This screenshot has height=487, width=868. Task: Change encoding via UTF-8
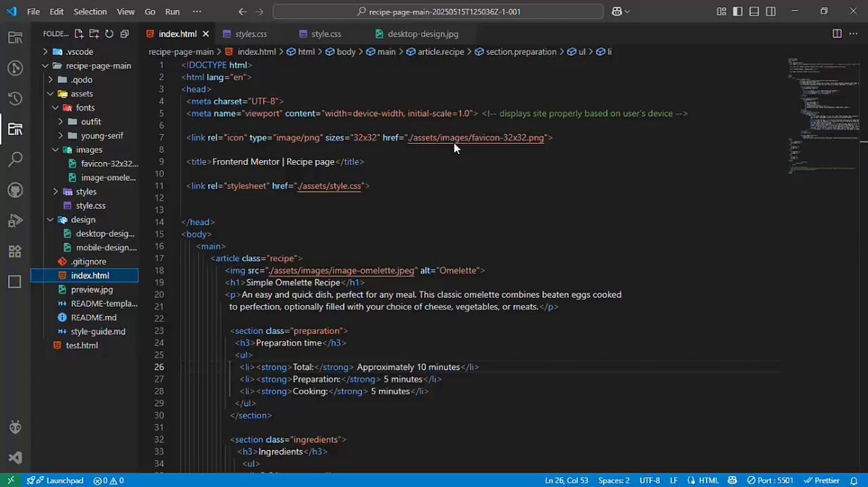tap(650, 480)
